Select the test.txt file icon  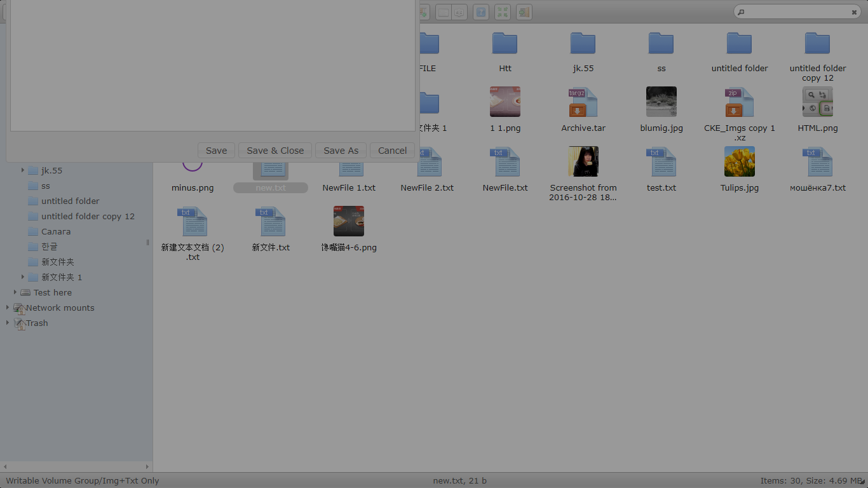661,161
